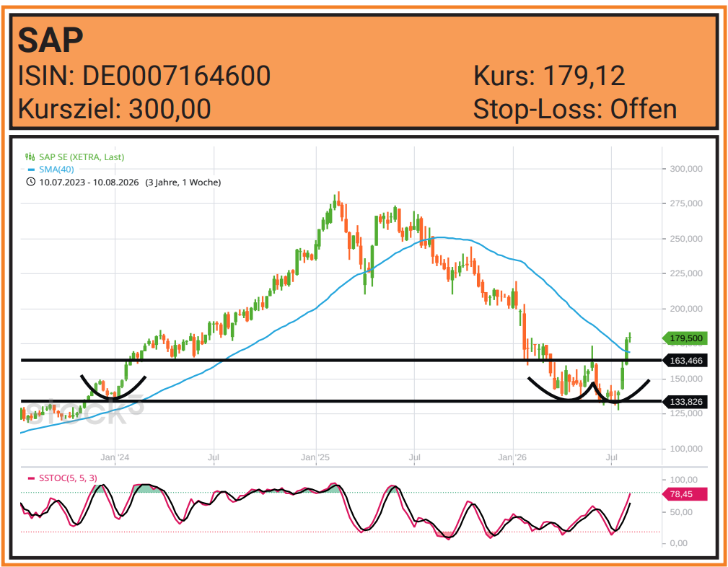This screenshot has width=728, height=567.
Task: Click the 225,000 price axis label
Action: (685, 273)
